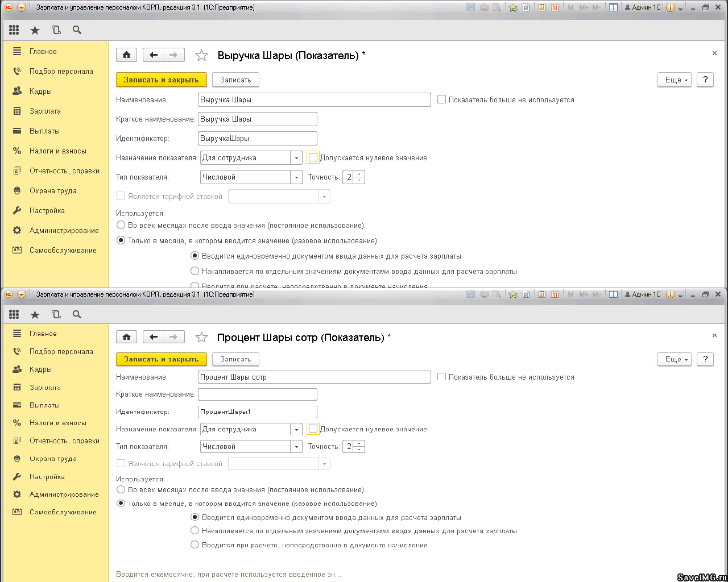Open history icon in the bottom window toolbar
The height and width of the screenshot is (582, 728).
pos(56,314)
